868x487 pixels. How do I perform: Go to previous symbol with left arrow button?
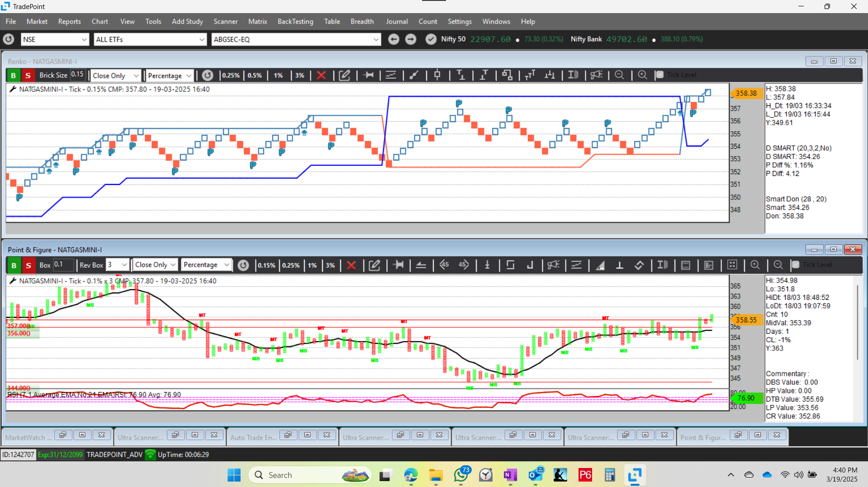[x=394, y=39]
